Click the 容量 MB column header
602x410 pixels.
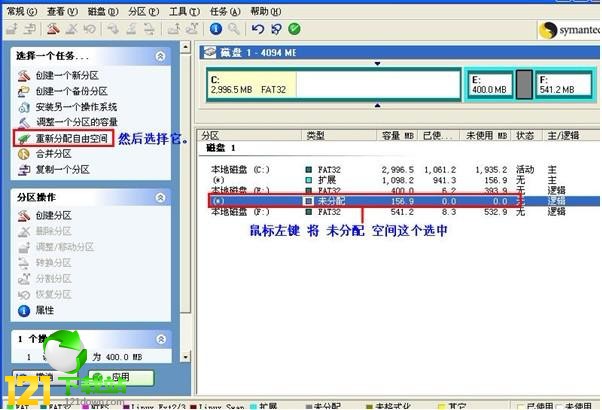tap(397, 136)
